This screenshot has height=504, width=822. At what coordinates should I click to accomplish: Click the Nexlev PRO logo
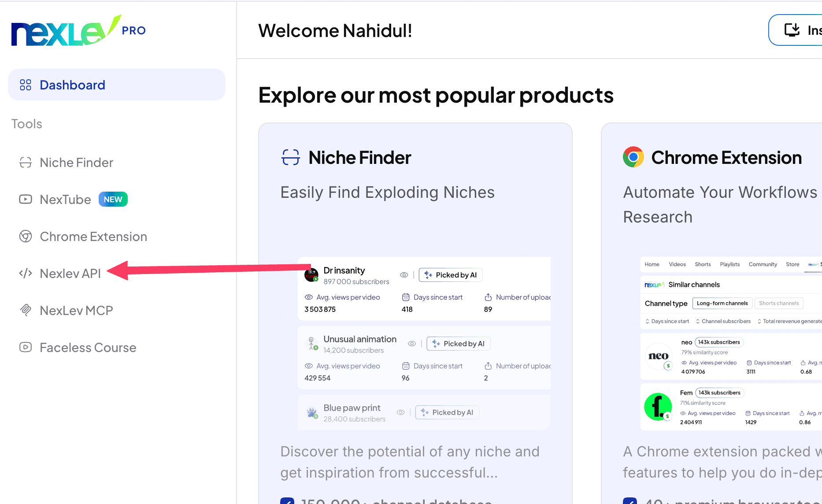78,30
